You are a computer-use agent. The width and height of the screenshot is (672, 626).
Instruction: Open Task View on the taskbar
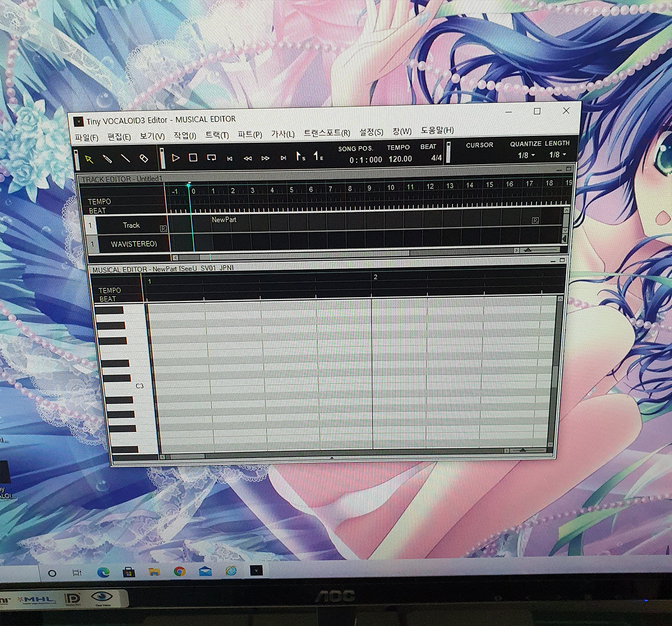point(76,573)
